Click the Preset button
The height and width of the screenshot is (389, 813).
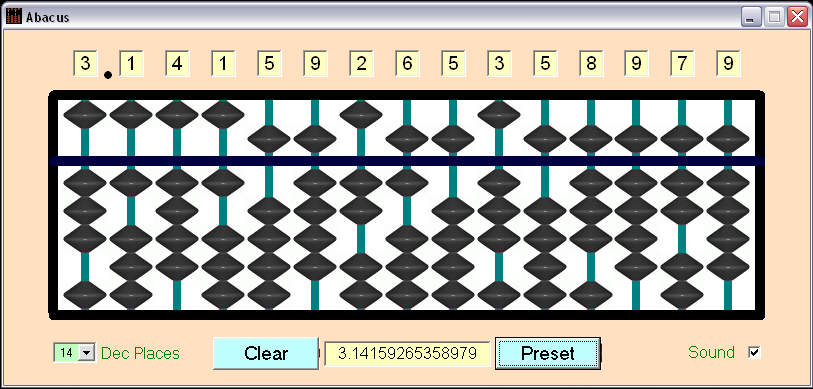click(548, 353)
